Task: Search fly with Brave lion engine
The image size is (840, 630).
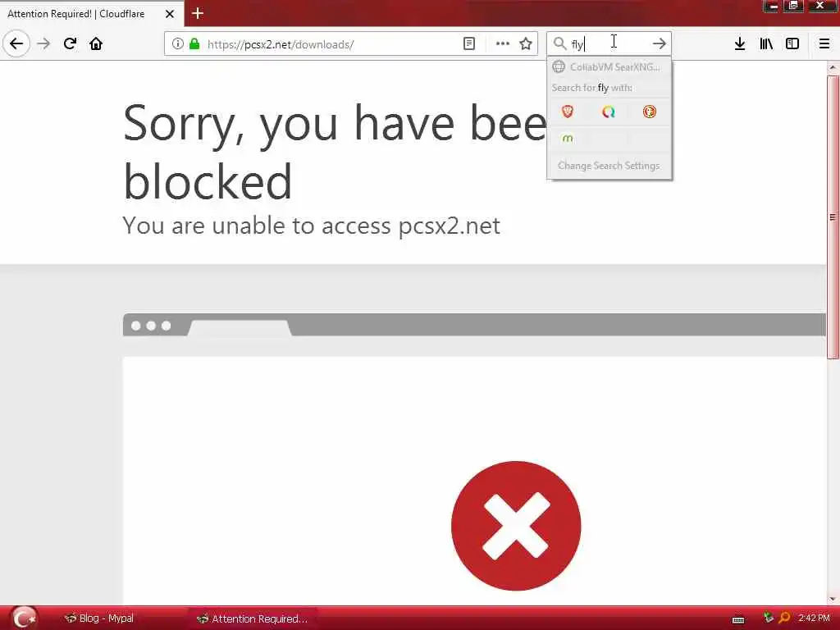Action: pyautogui.click(x=568, y=112)
